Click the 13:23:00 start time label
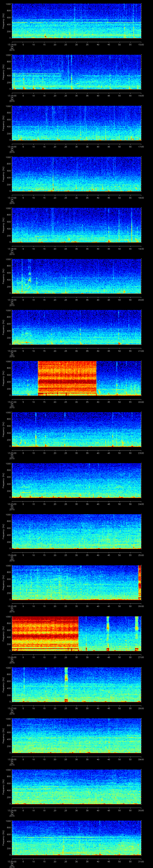 12,504
